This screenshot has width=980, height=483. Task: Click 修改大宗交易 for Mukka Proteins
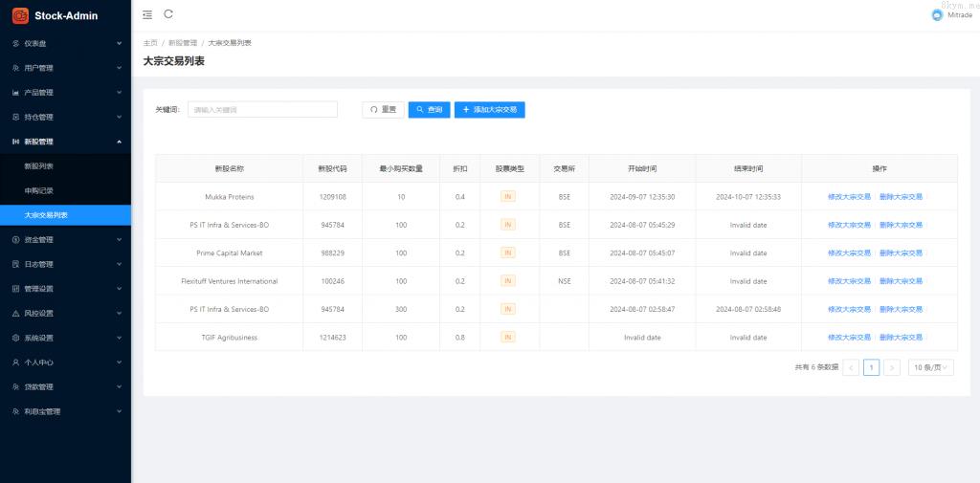click(849, 197)
